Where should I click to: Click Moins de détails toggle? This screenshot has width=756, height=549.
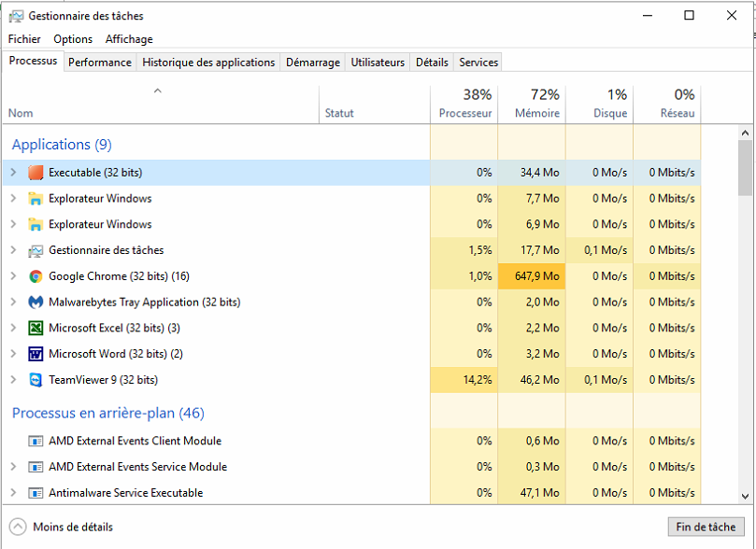click(x=62, y=527)
